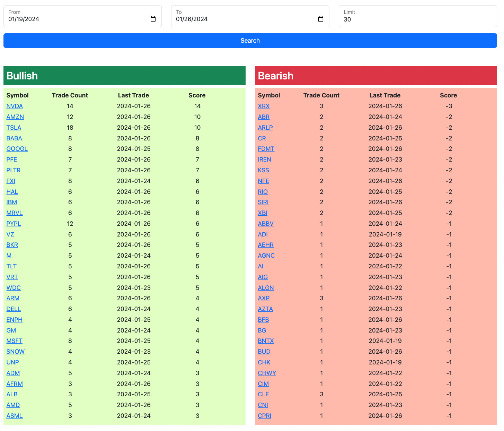Open the MRVL symbol link
This screenshot has height=431, width=504.
tap(15, 213)
